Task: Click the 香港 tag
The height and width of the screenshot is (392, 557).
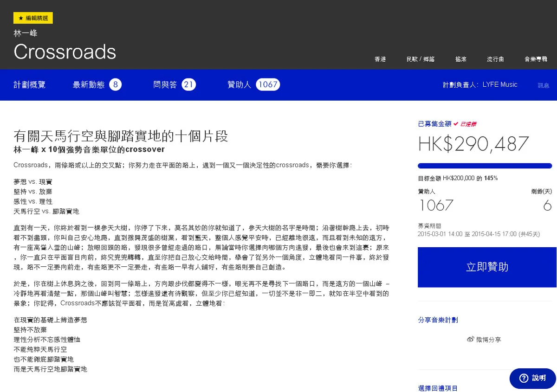Action: 380,59
